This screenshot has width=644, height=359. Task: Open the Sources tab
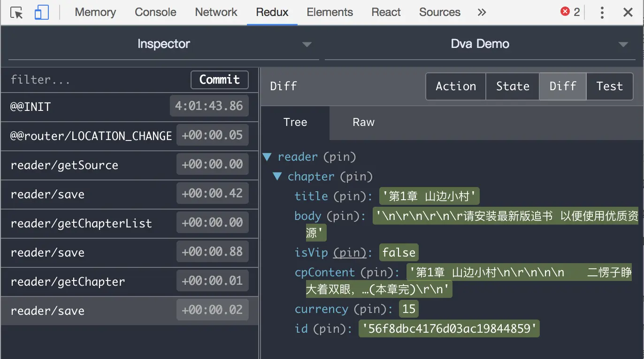coord(440,12)
